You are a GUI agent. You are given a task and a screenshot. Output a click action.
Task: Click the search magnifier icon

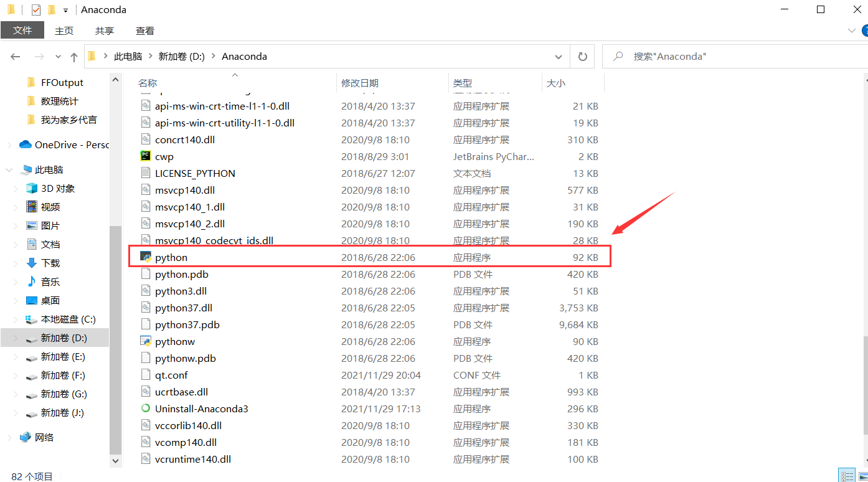pos(616,56)
